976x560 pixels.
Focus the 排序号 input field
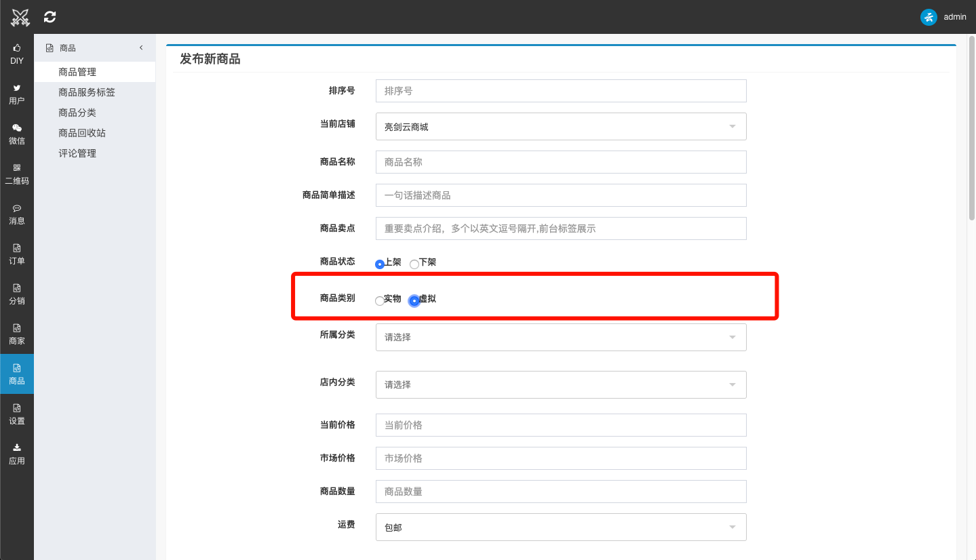point(561,91)
